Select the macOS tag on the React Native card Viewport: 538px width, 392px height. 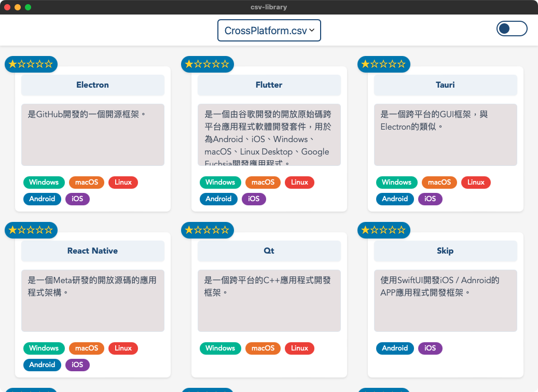click(87, 348)
